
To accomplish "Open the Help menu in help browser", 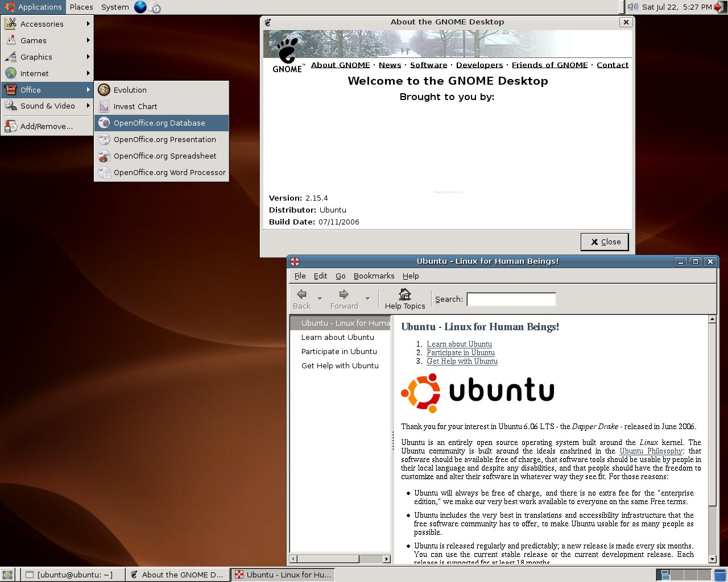I will tap(411, 276).
